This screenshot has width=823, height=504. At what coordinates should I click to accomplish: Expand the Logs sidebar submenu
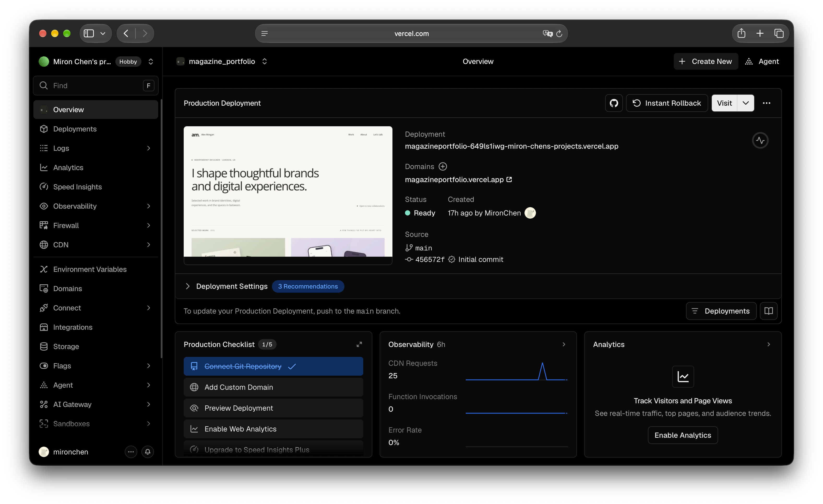pos(149,148)
